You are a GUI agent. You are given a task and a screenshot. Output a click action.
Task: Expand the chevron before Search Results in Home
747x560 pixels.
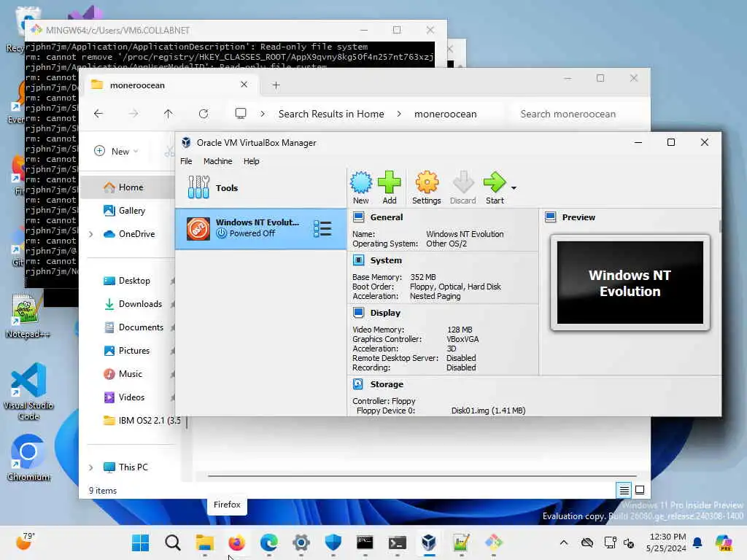[263, 114]
